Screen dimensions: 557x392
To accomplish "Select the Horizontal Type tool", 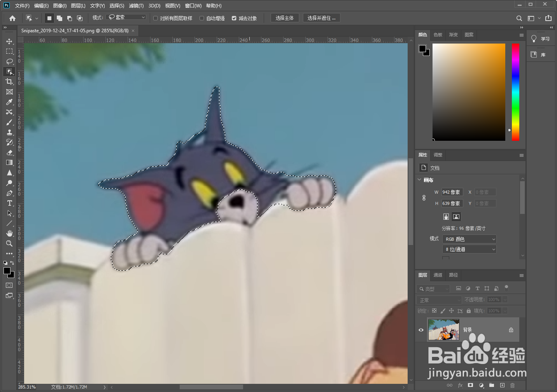I will pos(9,203).
